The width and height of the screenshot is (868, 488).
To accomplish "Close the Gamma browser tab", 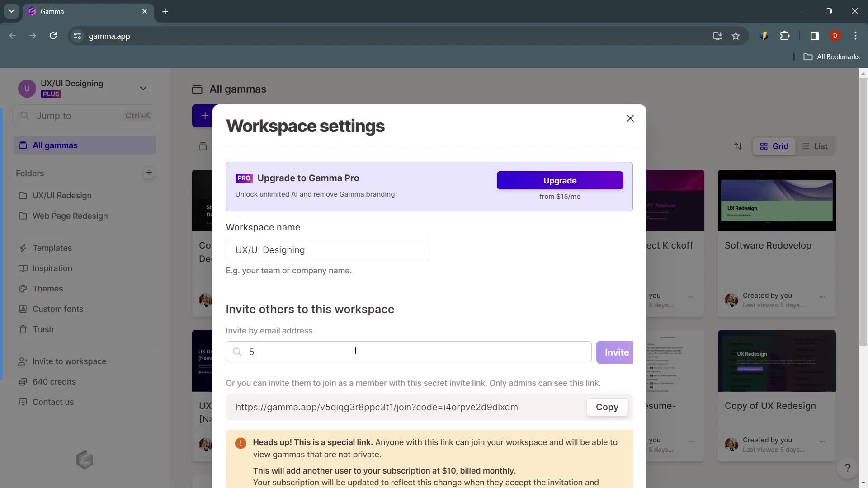I will pos(145,11).
